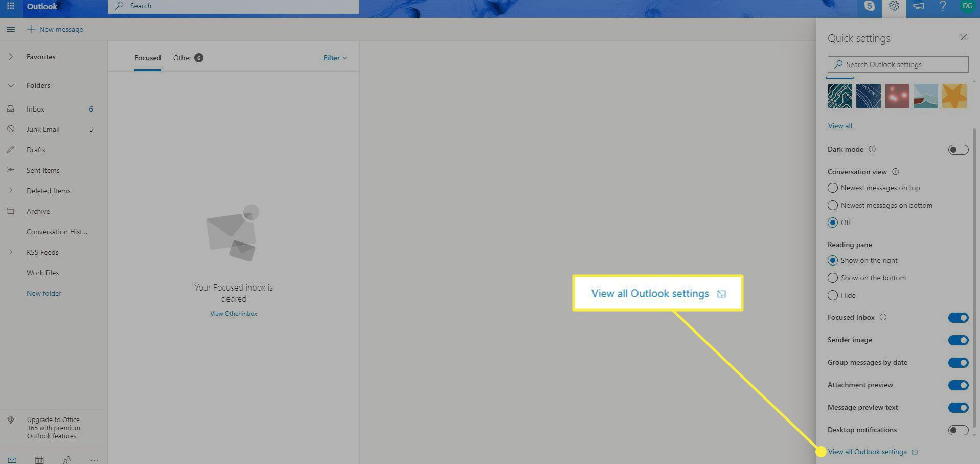Select Newest messages on top
Image resolution: width=980 pixels, height=464 pixels.
point(833,188)
